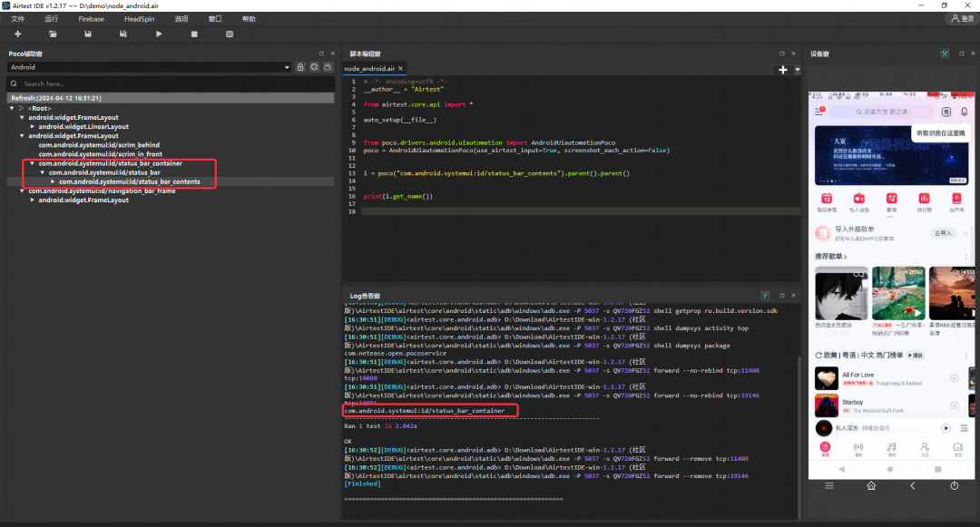
Task: Click the 登录 login button
Action: (961, 18)
